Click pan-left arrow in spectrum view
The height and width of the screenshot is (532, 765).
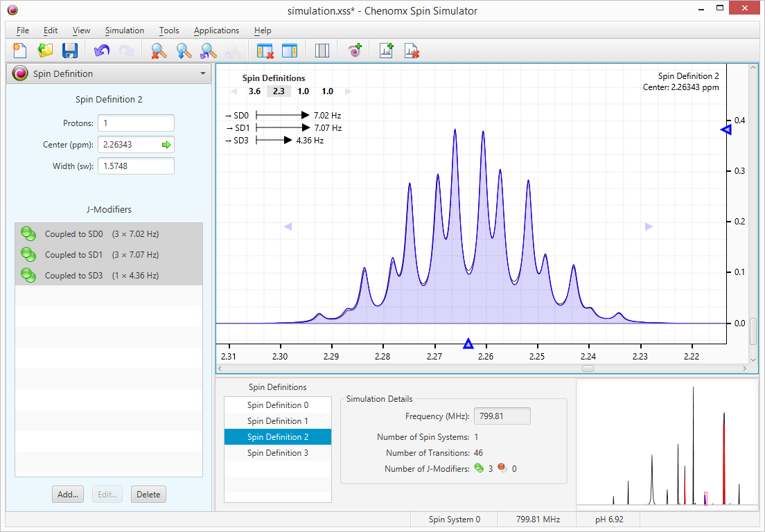pyautogui.click(x=288, y=227)
